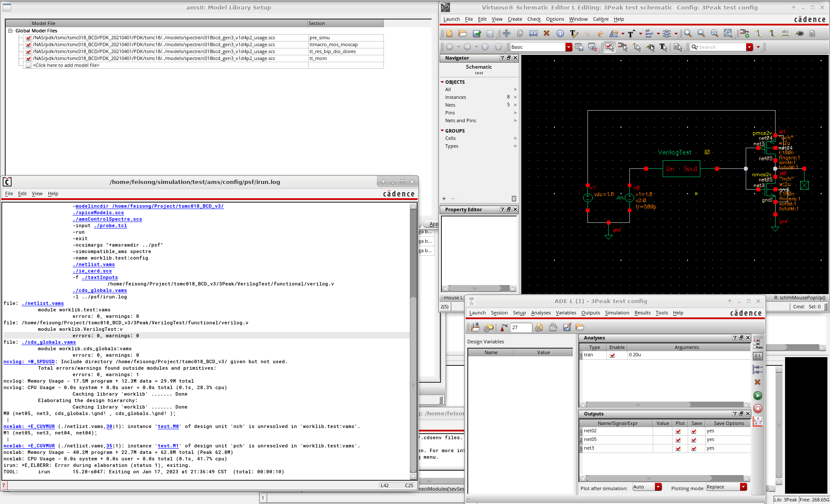Open the Plot after simulation Auto dropdown

point(658,487)
